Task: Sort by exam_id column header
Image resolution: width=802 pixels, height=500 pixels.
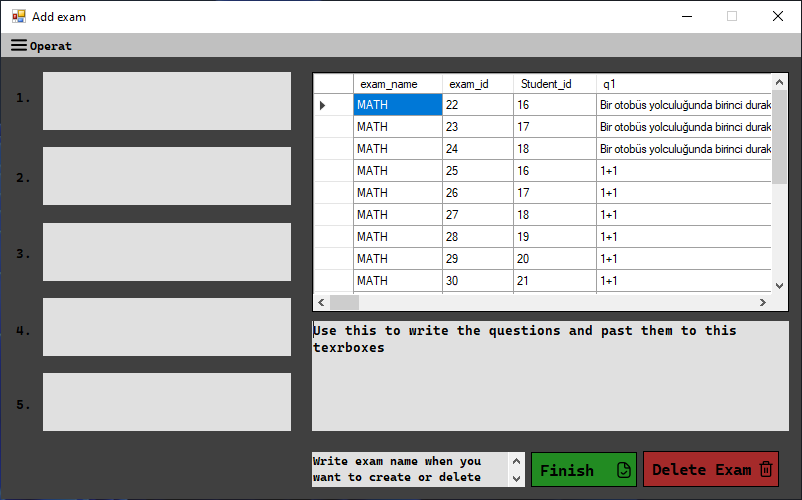Action: (x=478, y=84)
